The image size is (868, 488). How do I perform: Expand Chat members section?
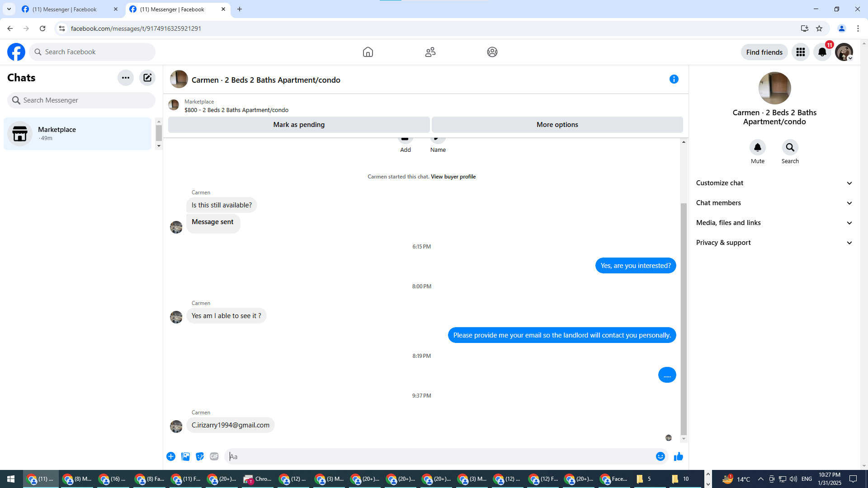[774, 203]
